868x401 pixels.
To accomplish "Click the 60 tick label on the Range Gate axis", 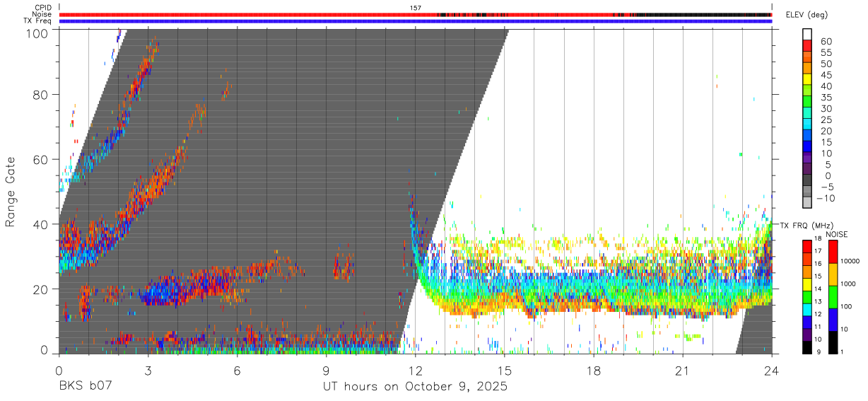I will [x=41, y=160].
